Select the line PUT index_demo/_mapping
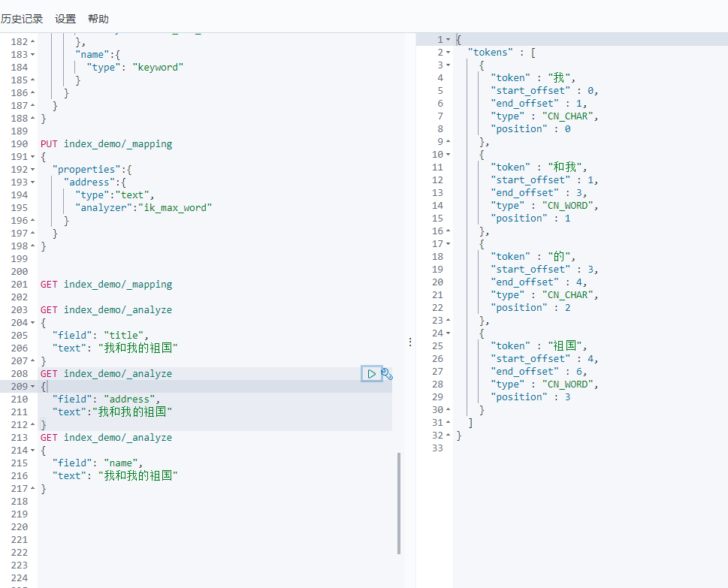This screenshot has width=728, height=588. click(x=107, y=144)
